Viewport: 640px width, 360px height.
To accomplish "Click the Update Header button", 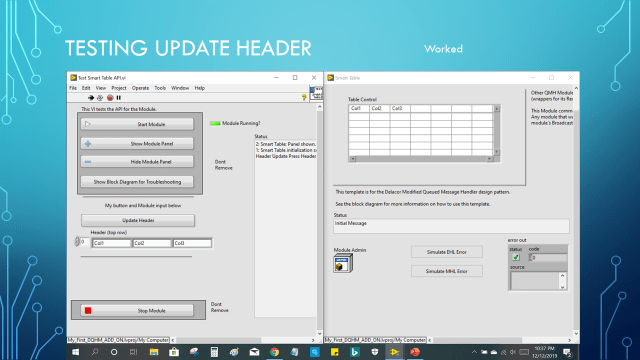I will 138,220.
